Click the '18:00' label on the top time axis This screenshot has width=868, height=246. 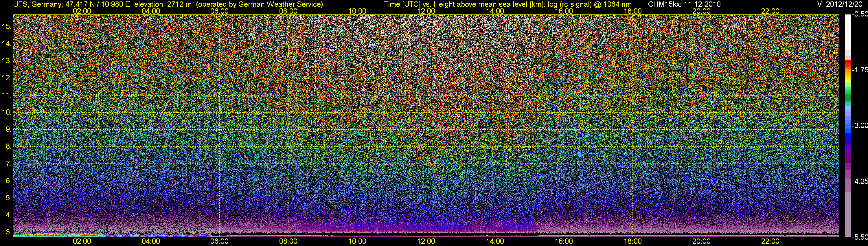tap(632, 11)
